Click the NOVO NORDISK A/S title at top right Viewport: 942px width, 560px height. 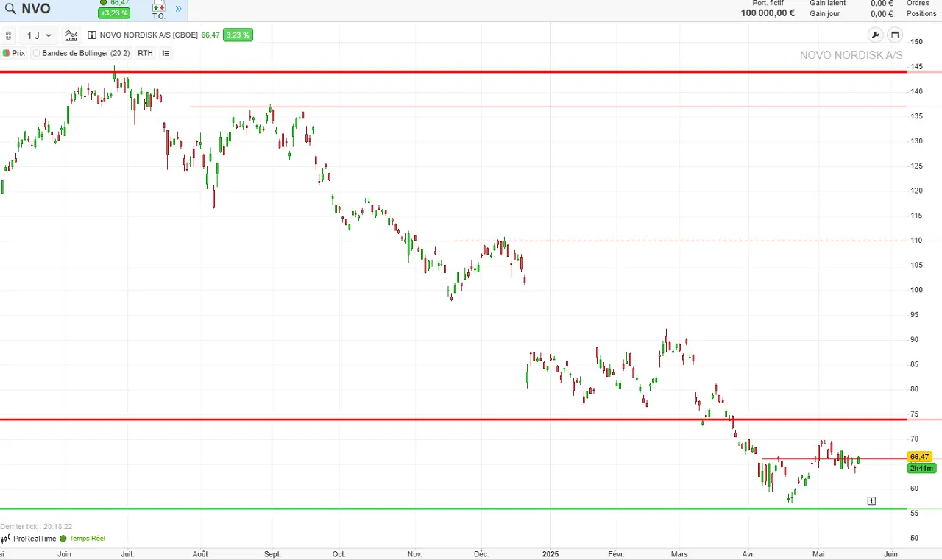(x=851, y=55)
